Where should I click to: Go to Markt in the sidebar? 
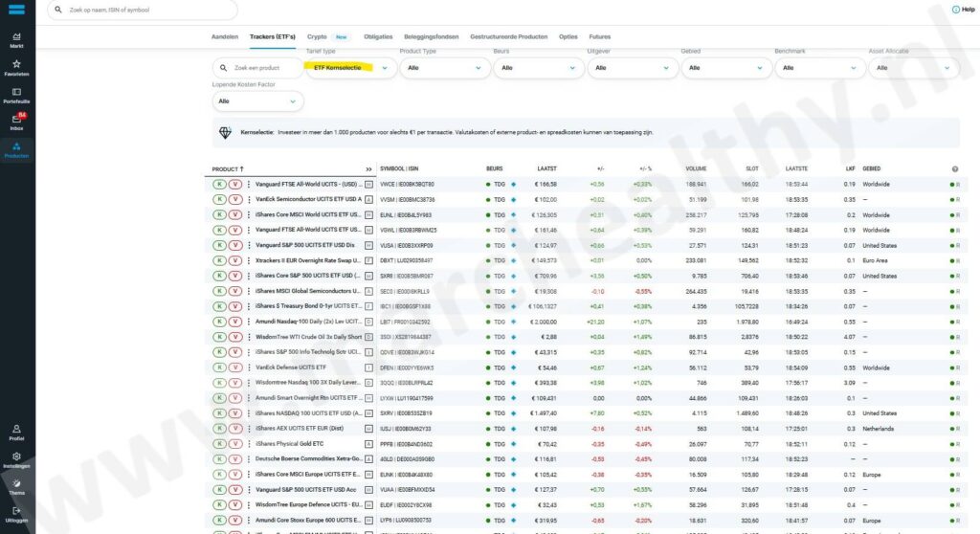16,40
